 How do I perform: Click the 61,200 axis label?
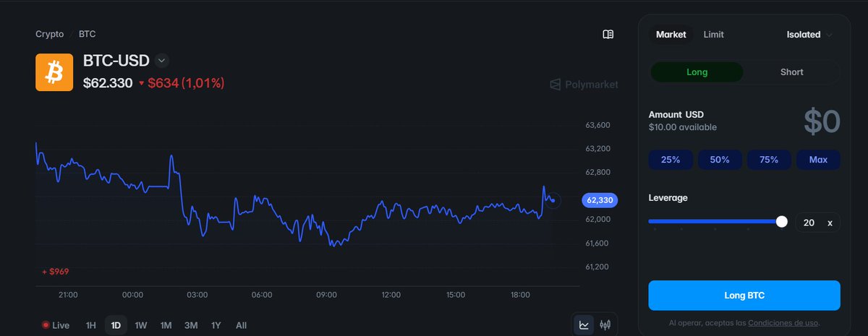point(597,267)
